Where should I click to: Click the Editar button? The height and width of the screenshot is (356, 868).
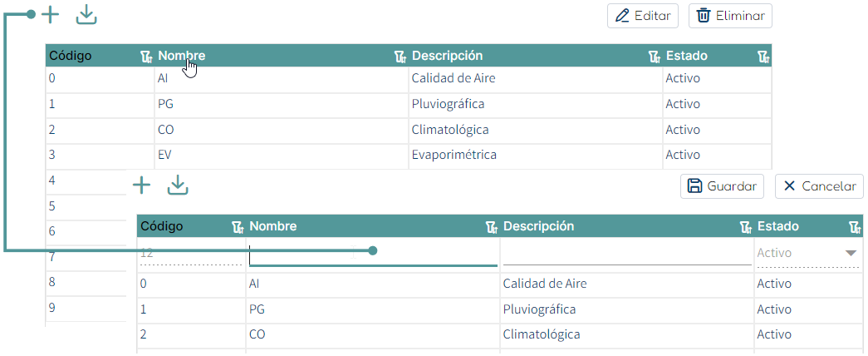click(x=643, y=16)
